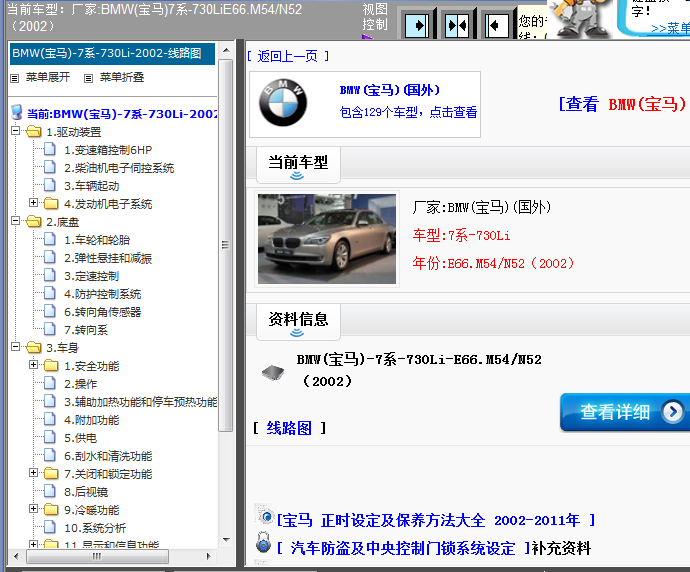This screenshot has width=690, height=572.
Task: Open 2.弹性悬挂和减振 tree item
Action: (108, 258)
